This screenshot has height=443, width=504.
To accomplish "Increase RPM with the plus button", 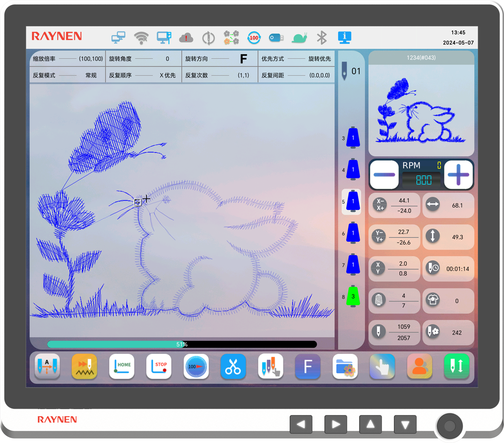I will (x=458, y=175).
